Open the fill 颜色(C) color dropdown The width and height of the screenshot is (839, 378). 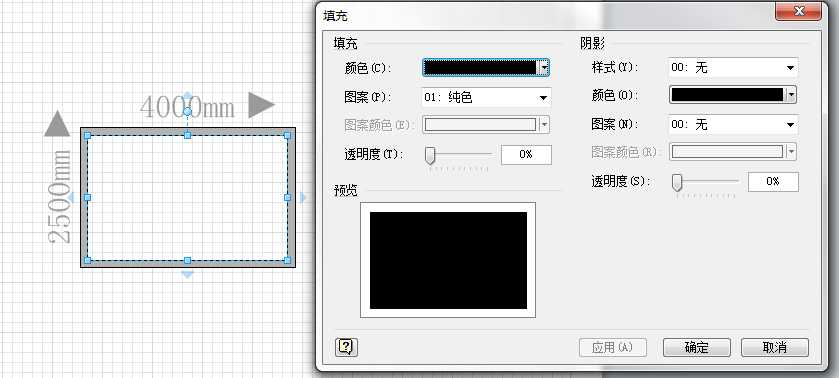544,67
